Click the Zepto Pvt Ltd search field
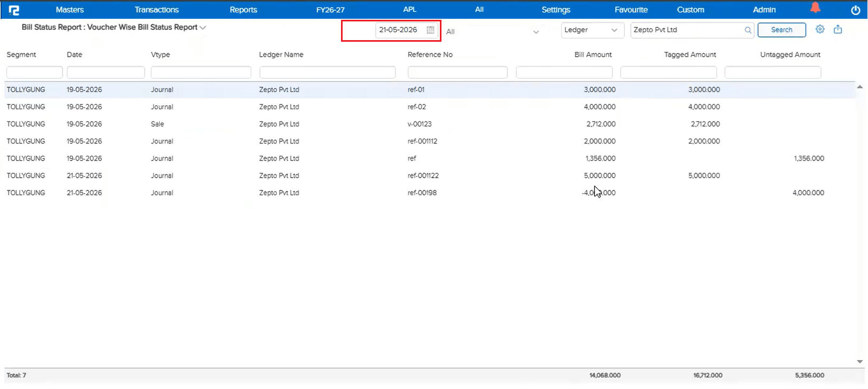This screenshot has width=868, height=389. click(x=692, y=30)
